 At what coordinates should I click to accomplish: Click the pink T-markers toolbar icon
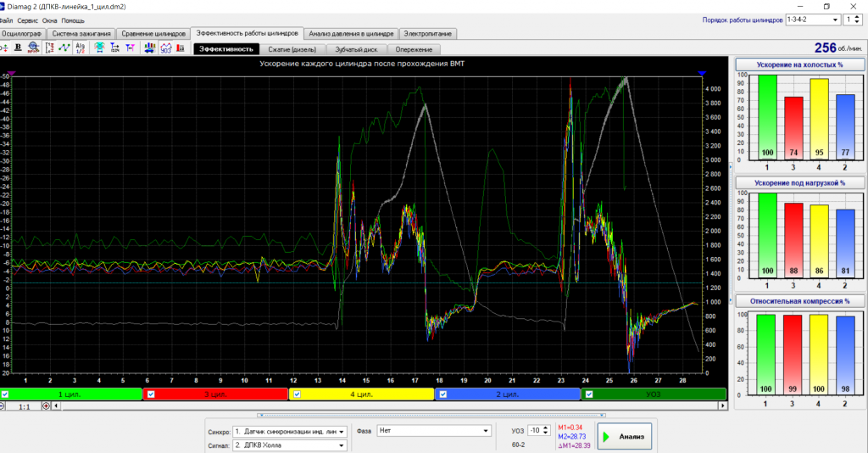click(131, 48)
